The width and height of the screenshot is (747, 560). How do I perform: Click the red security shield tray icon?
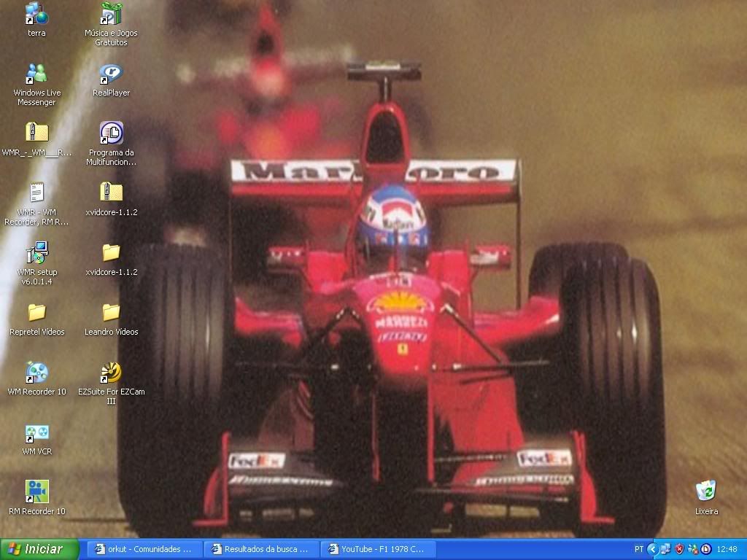pos(679,549)
